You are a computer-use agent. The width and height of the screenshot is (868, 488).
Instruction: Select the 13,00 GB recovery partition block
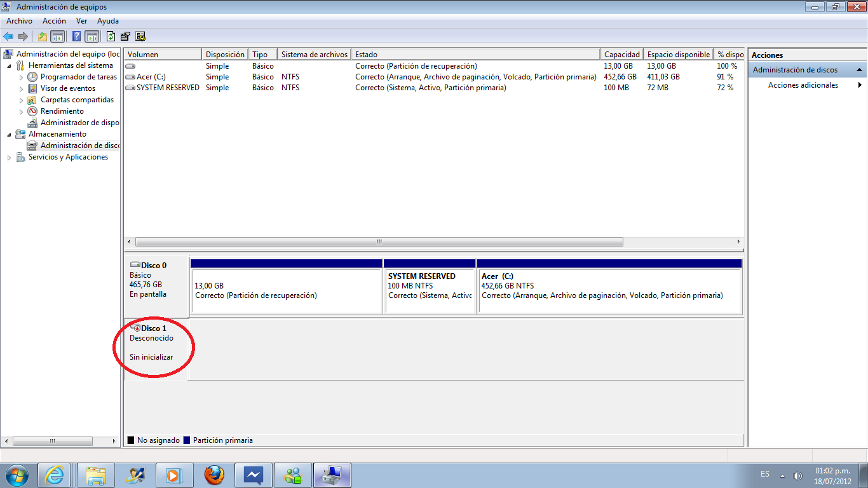(287, 286)
